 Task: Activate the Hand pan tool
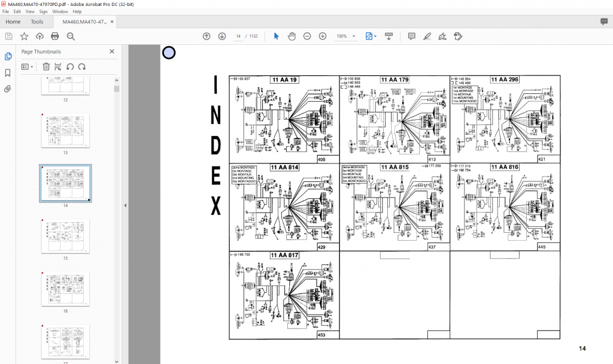(x=292, y=37)
